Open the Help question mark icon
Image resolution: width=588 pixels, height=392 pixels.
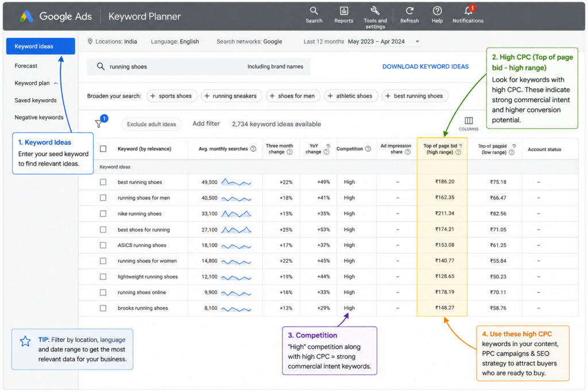(437, 11)
